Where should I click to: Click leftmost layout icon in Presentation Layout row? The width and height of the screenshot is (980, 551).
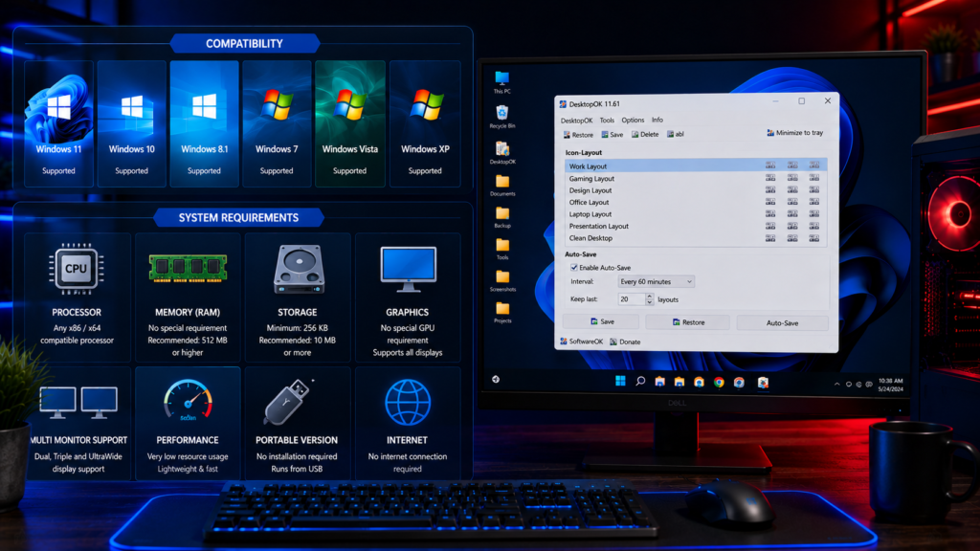pos(770,226)
